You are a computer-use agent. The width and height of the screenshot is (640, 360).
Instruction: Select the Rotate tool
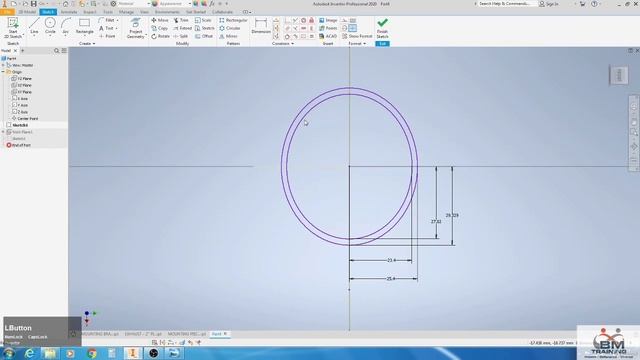click(x=160, y=36)
